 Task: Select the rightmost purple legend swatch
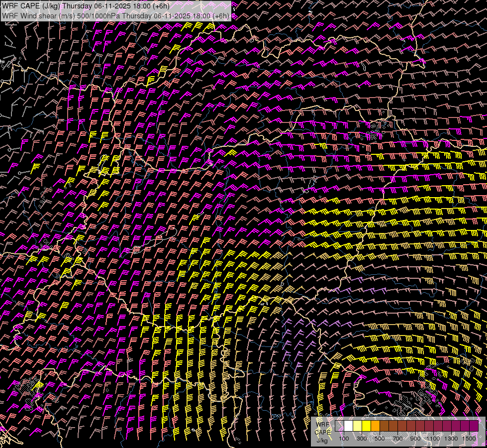pyautogui.click(x=474, y=426)
